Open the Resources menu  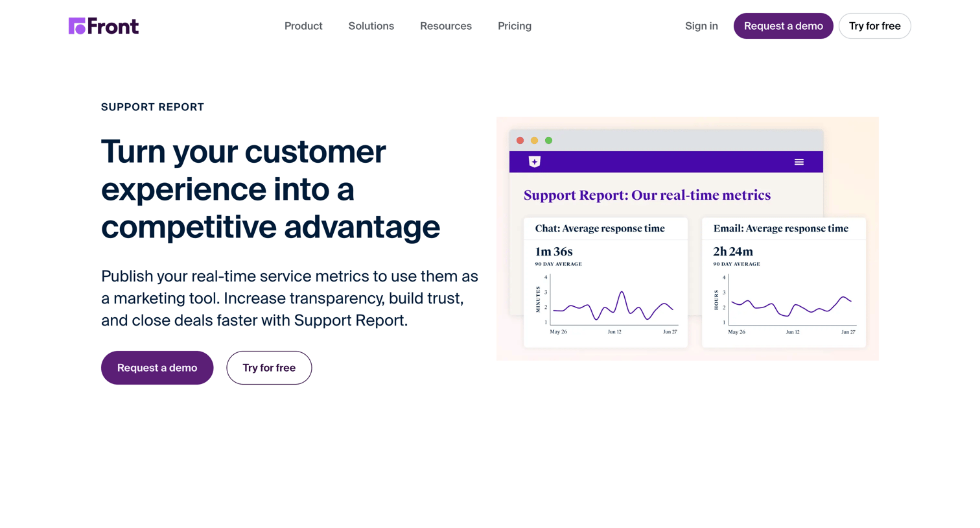[x=446, y=26]
